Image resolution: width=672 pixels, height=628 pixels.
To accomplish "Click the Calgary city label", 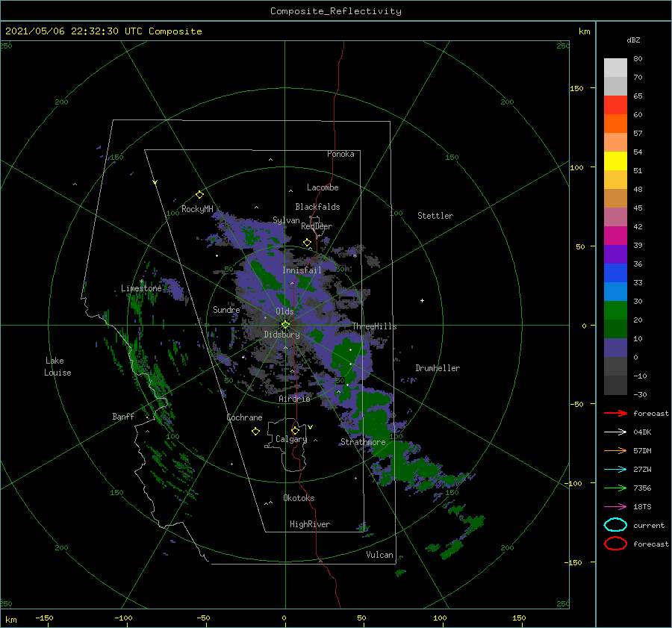I will 291,439.
